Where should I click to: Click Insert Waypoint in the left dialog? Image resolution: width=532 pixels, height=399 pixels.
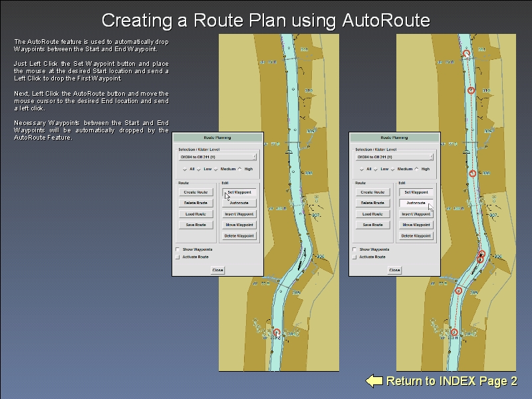[x=239, y=214]
